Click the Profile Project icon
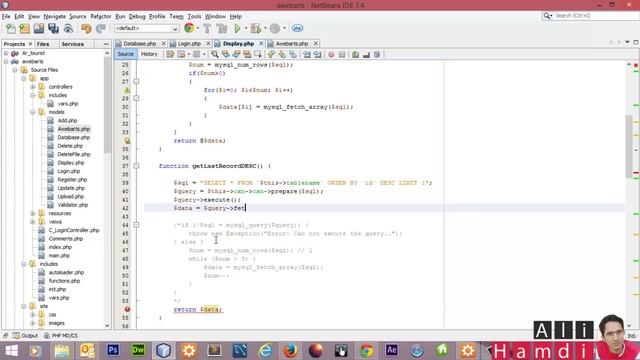Screen dimensions: 640x360 click(x=275, y=29)
